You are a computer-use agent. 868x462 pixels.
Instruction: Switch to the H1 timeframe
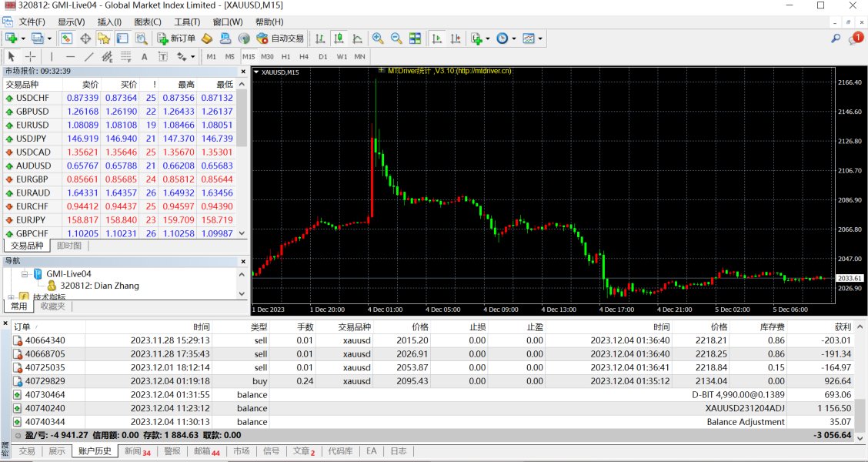point(285,56)
